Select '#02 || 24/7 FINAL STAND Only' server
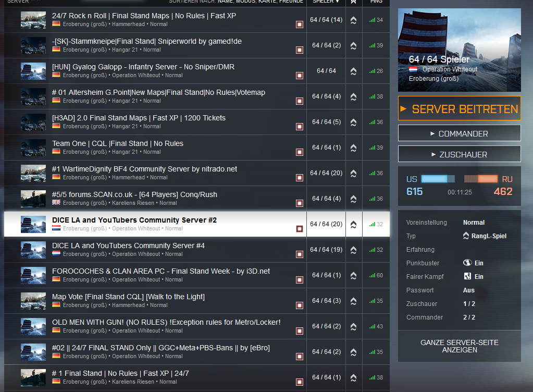 click(197, 352)
